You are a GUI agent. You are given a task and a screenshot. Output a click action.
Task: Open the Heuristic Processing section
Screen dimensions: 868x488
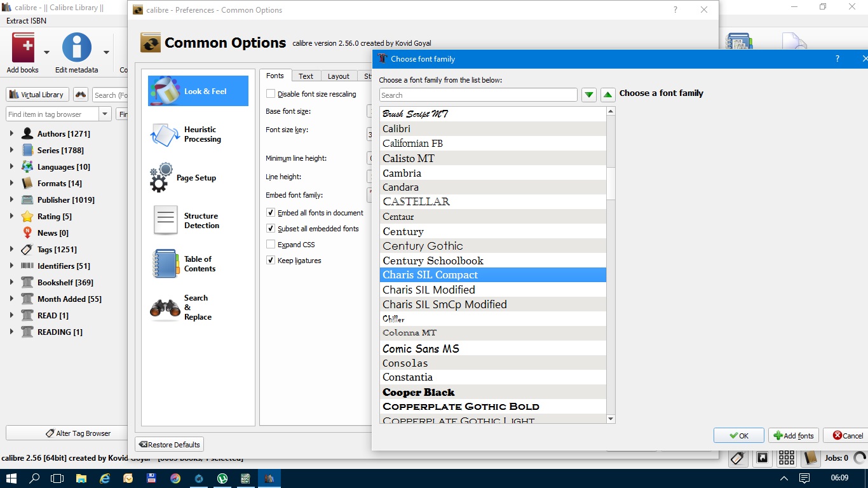point(198,134)
